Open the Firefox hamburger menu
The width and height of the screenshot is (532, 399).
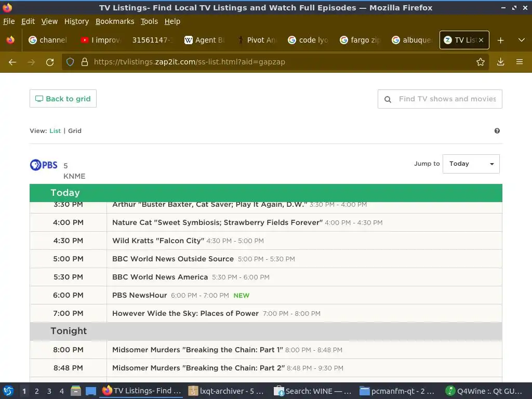(520, 62)
